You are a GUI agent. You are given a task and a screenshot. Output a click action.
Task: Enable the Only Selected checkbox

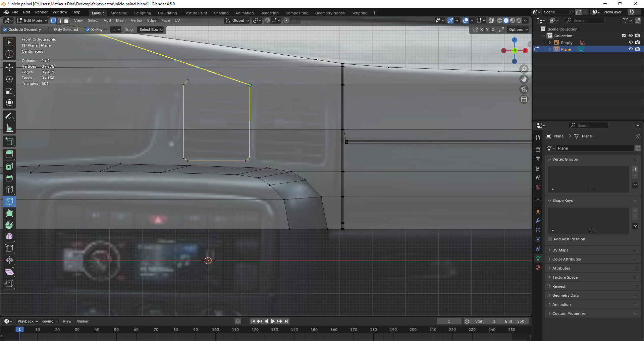(51, 30)
